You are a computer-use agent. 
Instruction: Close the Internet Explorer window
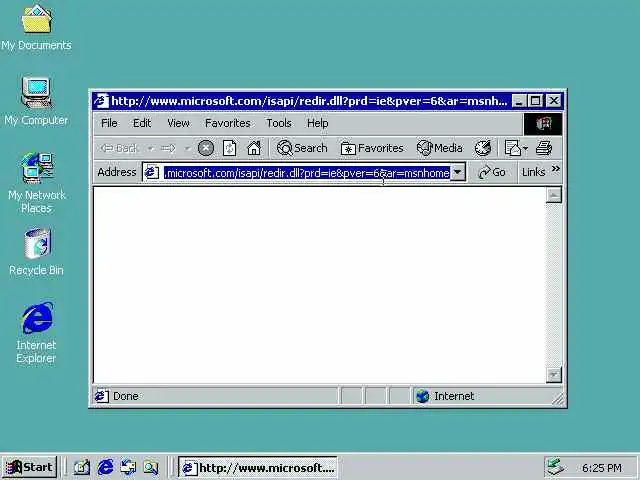[554, 101]
